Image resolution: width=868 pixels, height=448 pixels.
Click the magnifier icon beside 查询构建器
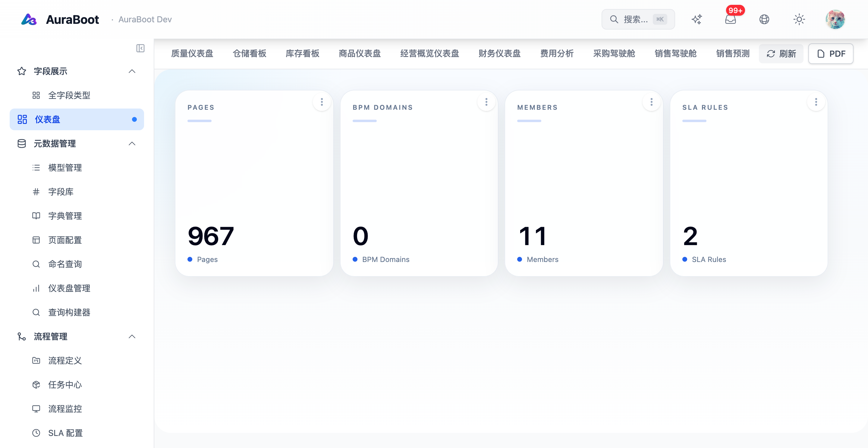click(x=36, y=313)
